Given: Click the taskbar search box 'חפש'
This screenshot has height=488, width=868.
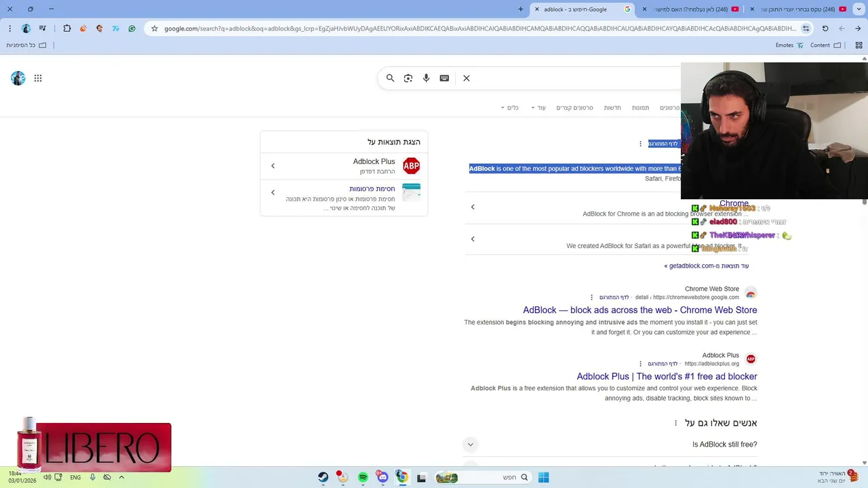Looking at the screenshot, I should (482, 477).
